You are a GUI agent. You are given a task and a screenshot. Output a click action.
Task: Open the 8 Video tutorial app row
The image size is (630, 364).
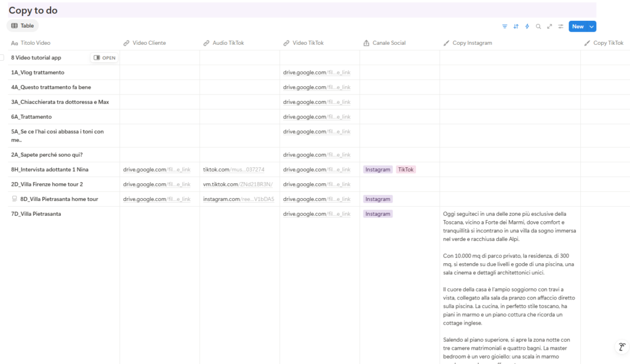tap(104, 58)
